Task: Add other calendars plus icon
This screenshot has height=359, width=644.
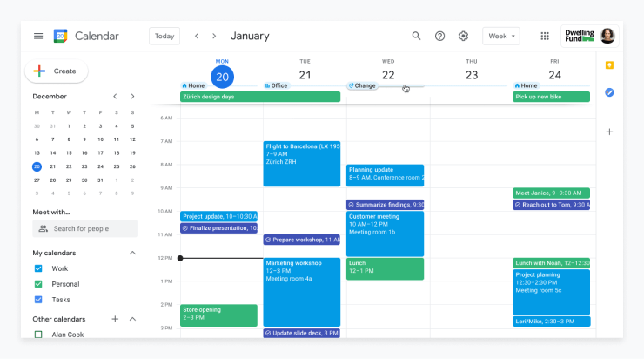Action: coord(115,319)
